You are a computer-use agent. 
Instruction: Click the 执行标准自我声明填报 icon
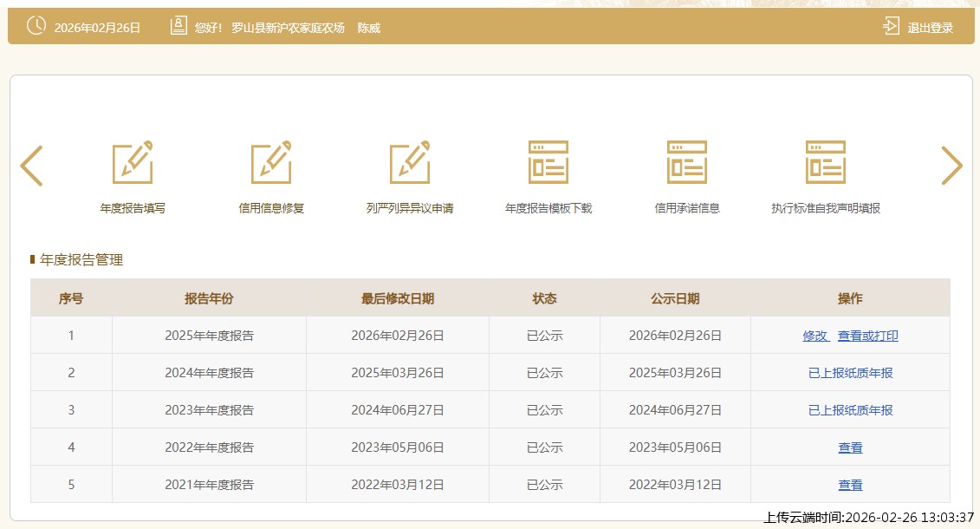(x=826, y=162)
